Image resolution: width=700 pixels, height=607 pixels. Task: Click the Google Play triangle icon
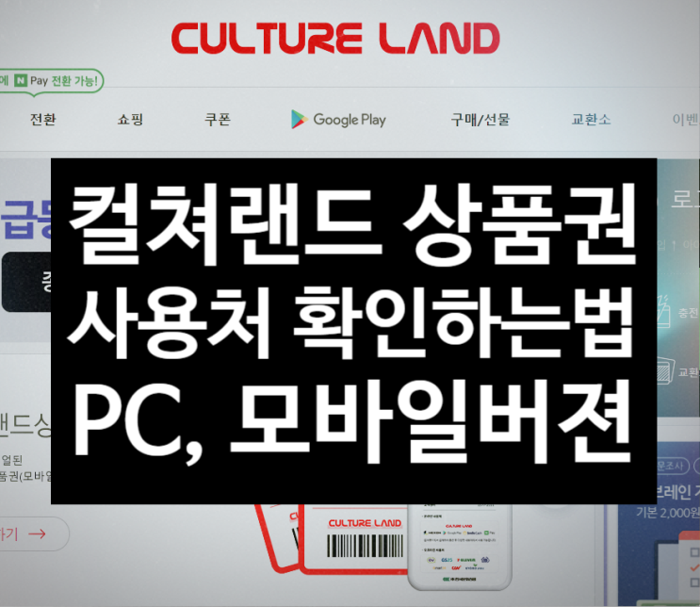pyautogui.click(x=299, y=120)
